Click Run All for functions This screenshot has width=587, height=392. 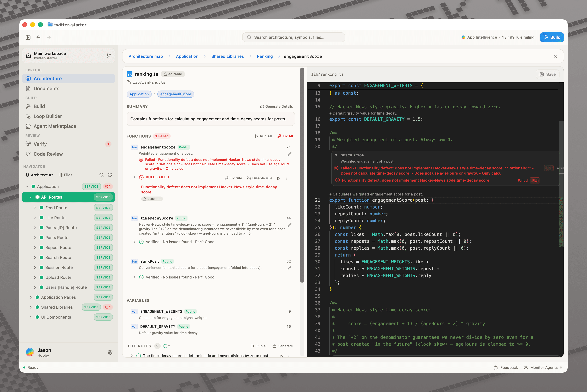263,136
